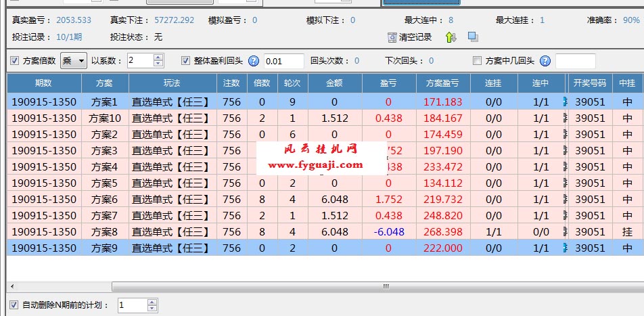644x316 pixels.
Task: Click scheme profit value 268.398
Action: point(443,232)
